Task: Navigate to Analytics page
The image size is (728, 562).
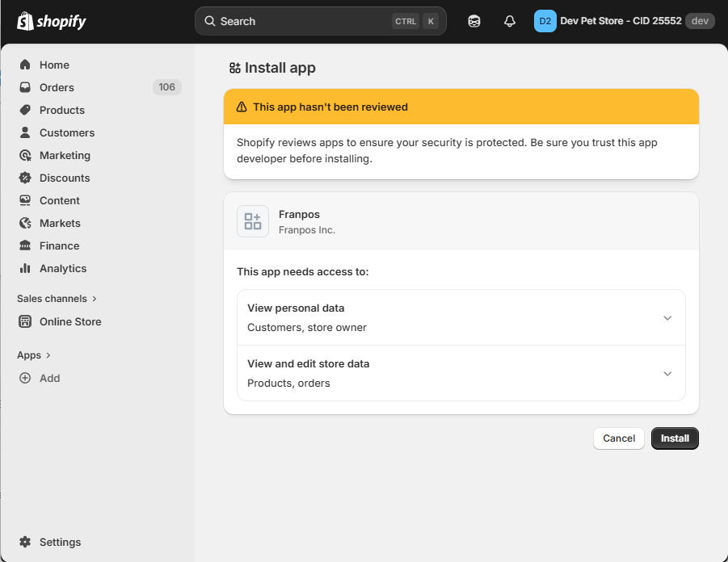Action: pos(63,268)
